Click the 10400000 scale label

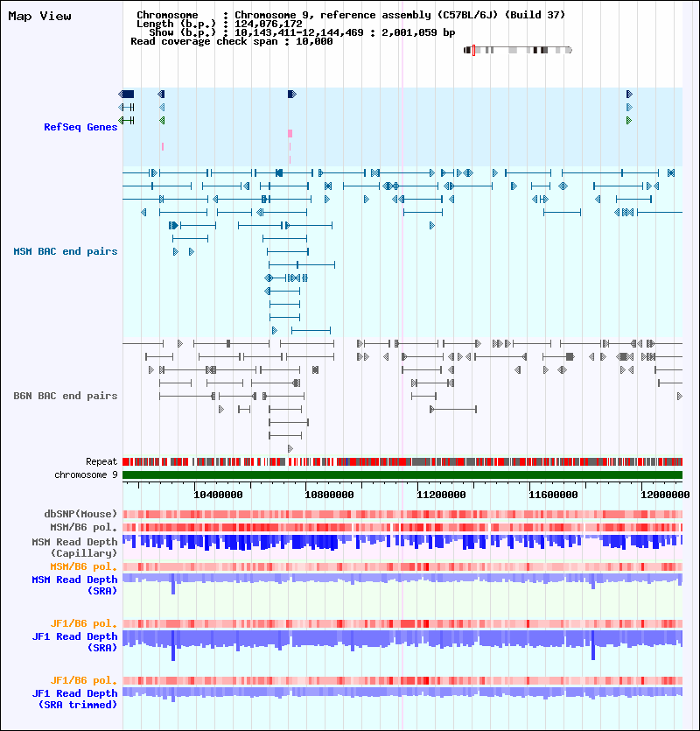click(x=218, y=495)
